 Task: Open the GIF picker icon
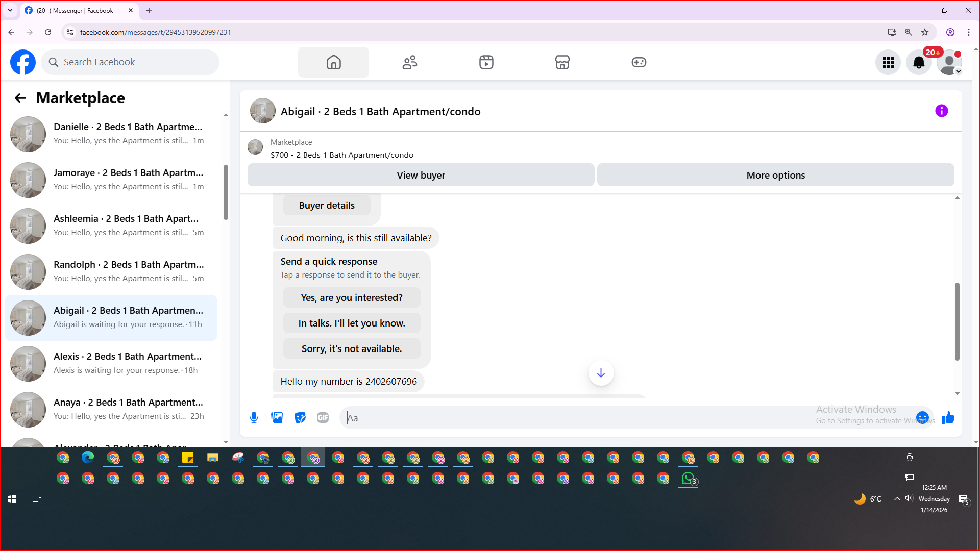[x=323, y=418]
